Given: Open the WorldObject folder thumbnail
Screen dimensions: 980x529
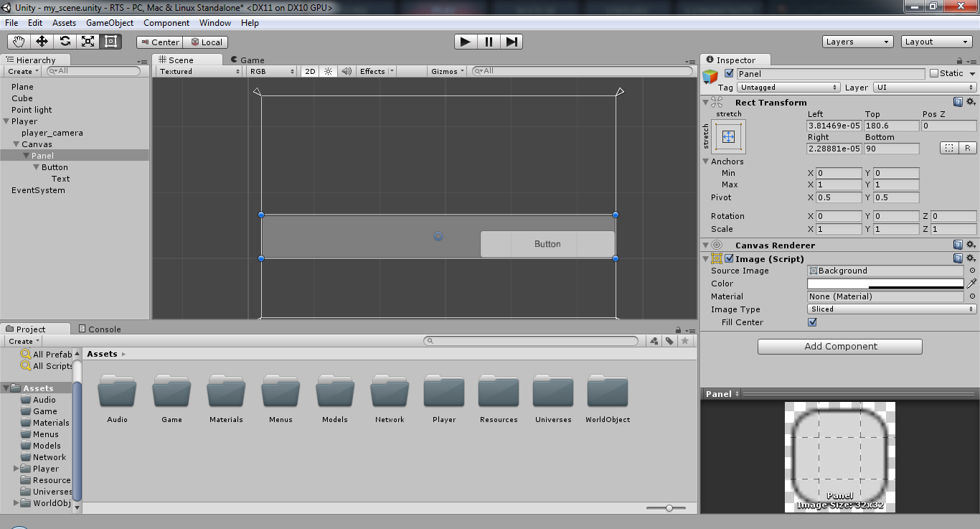Looking at the screenshot, I should [608, 391].
